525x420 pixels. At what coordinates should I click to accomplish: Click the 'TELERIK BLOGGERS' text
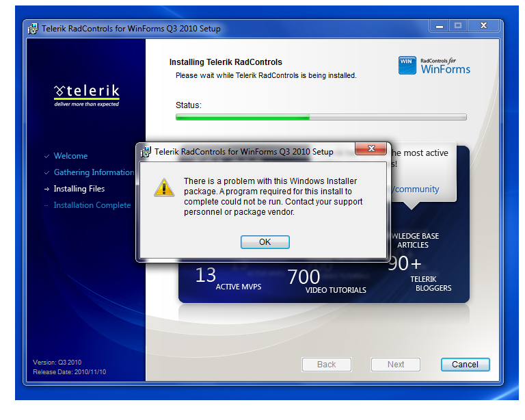(431, 283)
